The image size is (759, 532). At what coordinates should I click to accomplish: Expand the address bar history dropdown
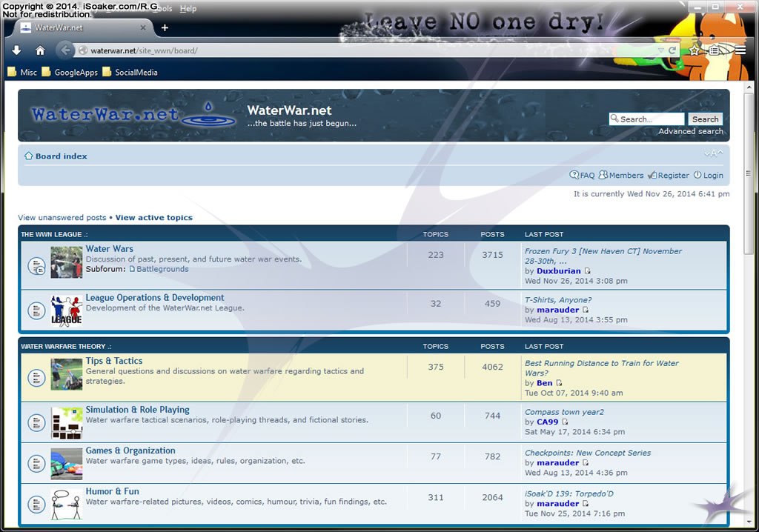(x=660, y=50)
